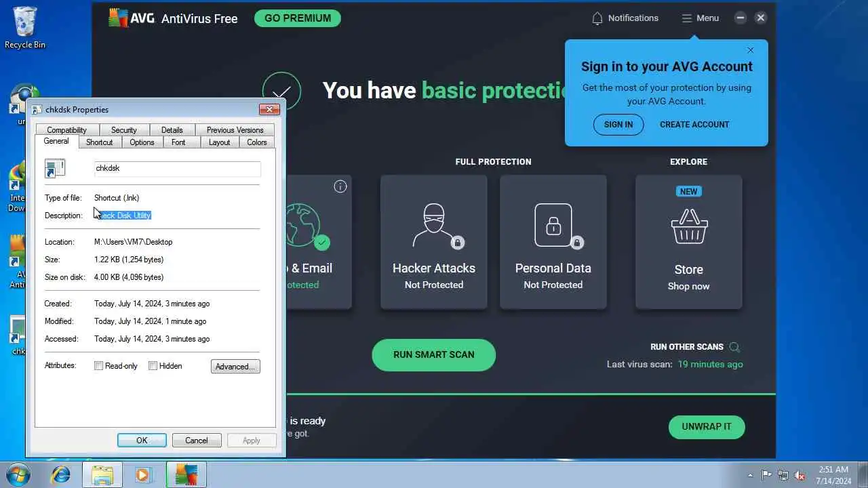The image size is (868, 488).
Task: Open the Hacker Attacks Not Protected card
Action: click(x=434, y=242)
